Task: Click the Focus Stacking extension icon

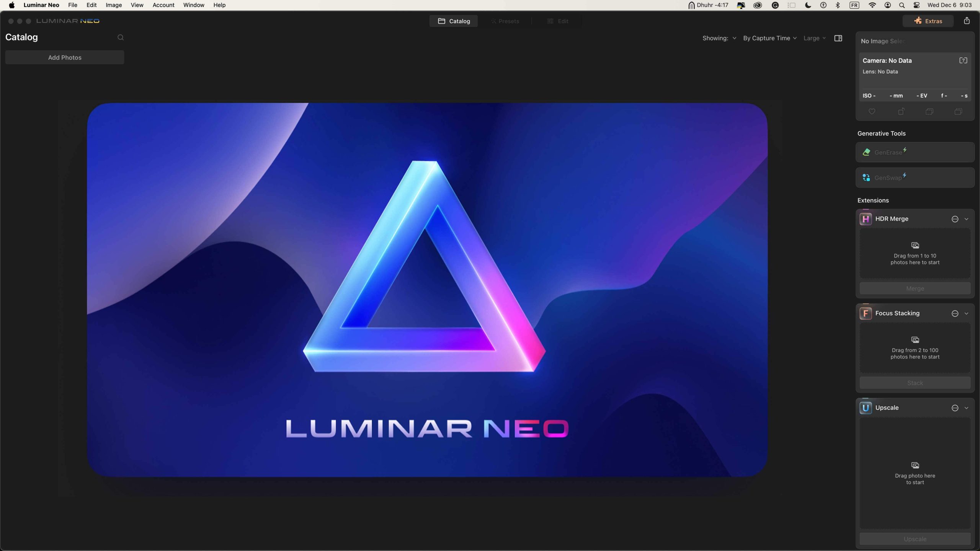Action: [866, 313]
